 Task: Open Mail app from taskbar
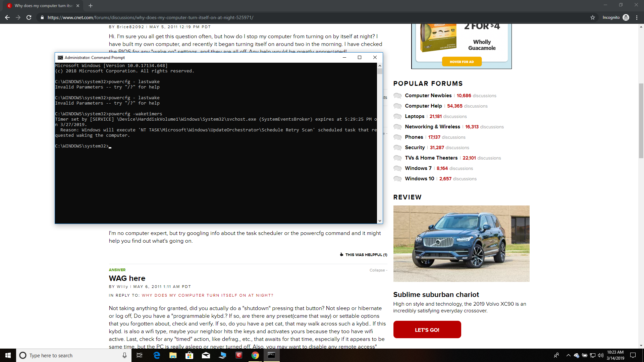pyautogui.click(x=206, y=355)
